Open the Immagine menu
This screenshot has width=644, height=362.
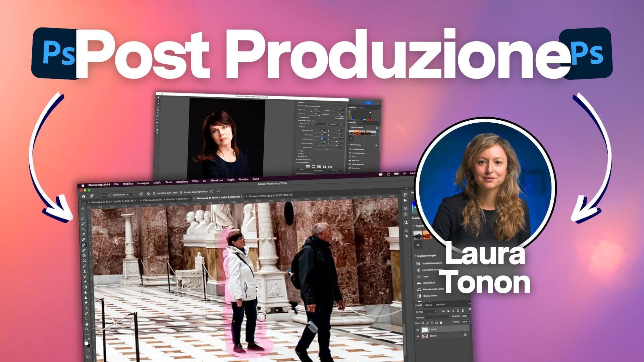(x=143, y=183)
